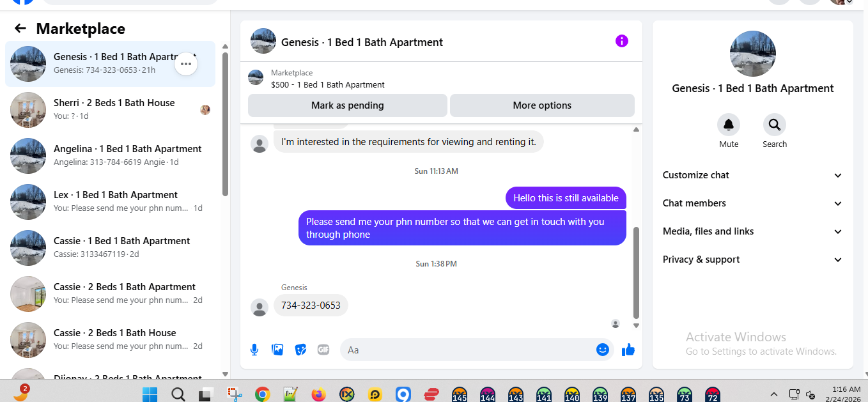The height and width of the screenshot is (402, 868).
Task: Open the emoji picker in message box
Action: 602,350
